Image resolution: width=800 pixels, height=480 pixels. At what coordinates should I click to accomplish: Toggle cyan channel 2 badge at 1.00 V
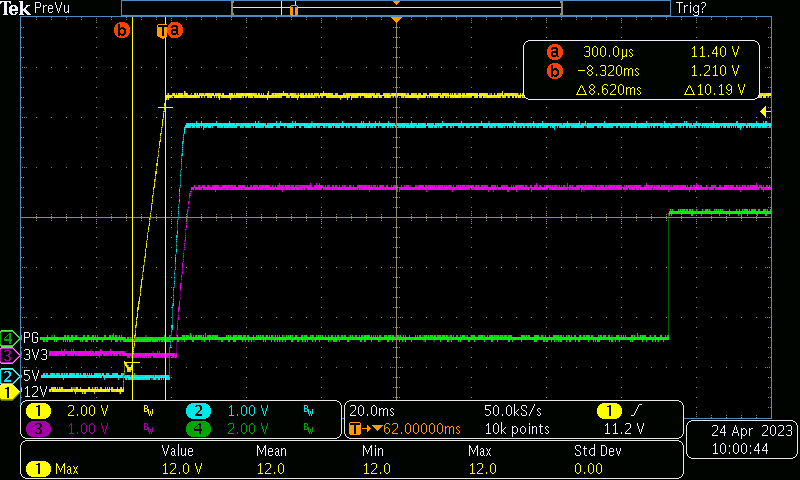tap(198, 411)
